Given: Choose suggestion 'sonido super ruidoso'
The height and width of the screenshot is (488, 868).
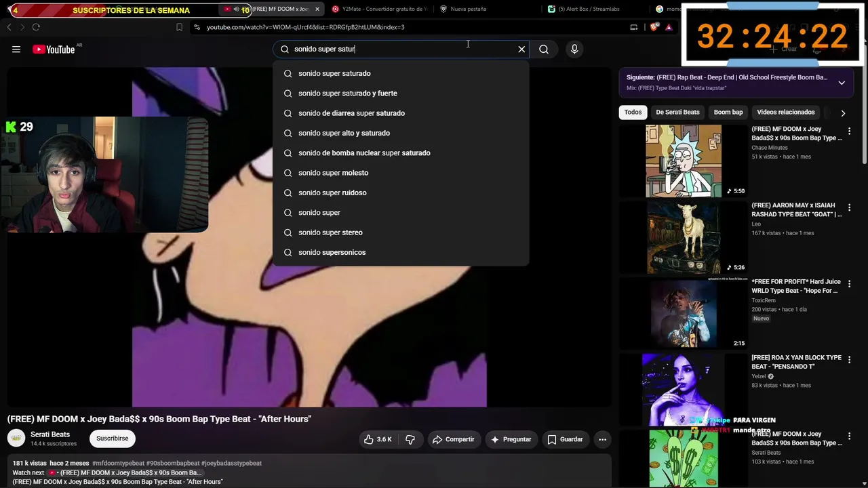Looking at the screenshot, I should point(401,192).
